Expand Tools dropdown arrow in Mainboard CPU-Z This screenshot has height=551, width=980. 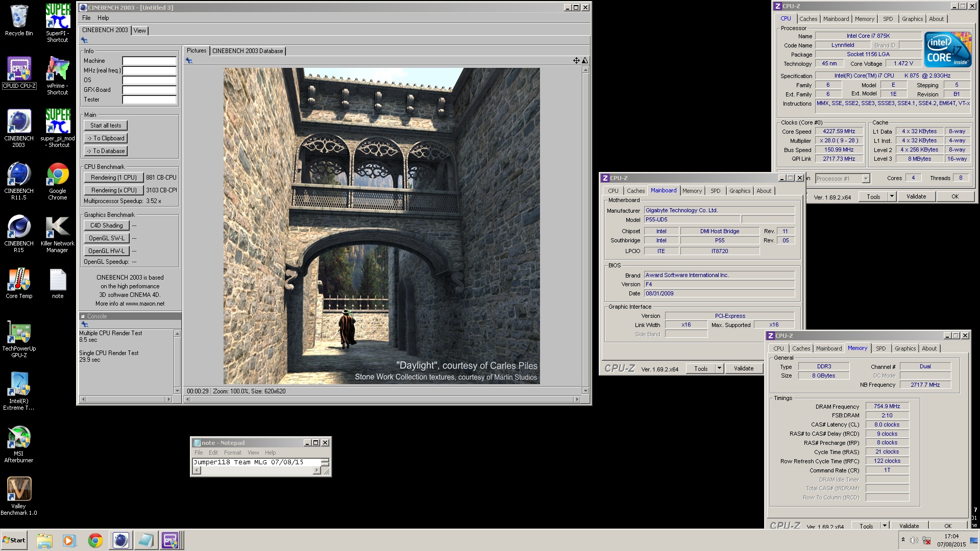719,368
